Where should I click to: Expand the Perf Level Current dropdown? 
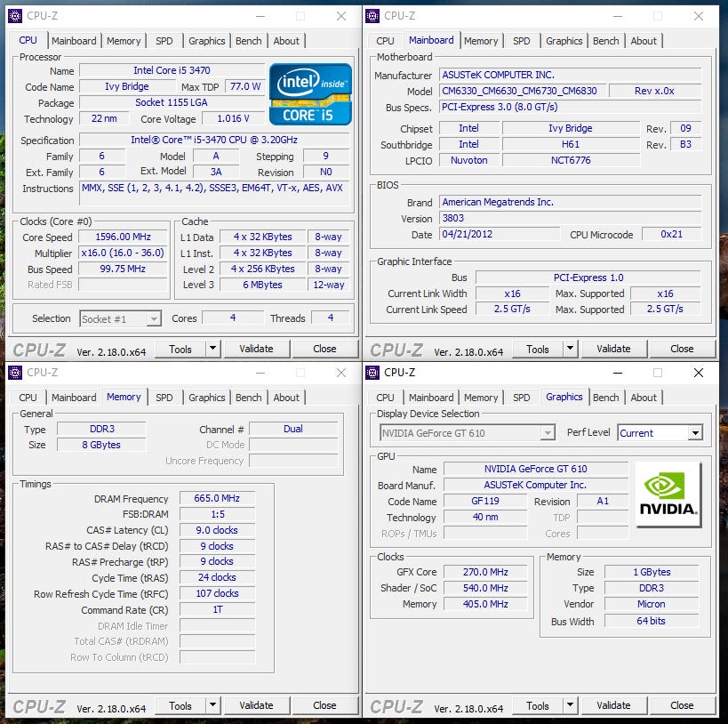[x=695, y=433]
